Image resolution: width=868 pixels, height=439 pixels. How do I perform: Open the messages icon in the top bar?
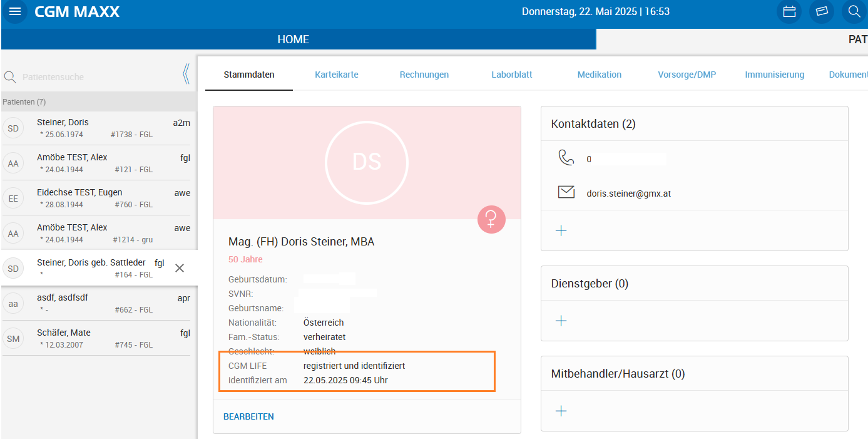(x=822, y=11)
